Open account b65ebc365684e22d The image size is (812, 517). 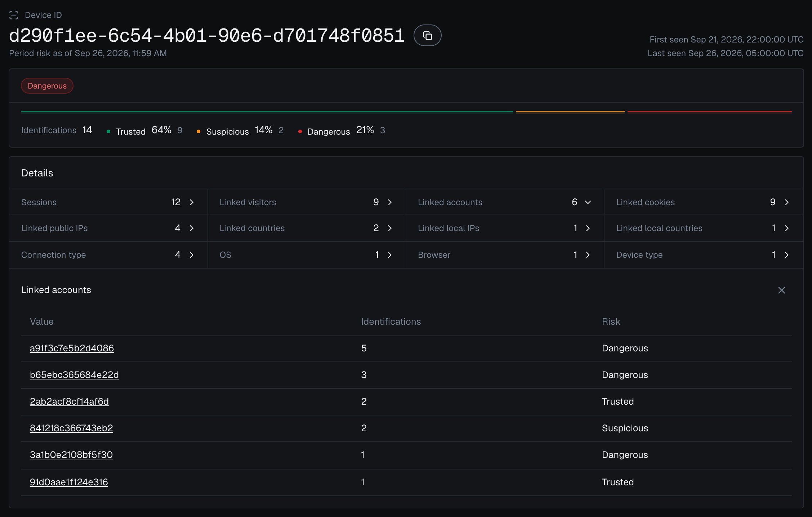tap(74, 375)
